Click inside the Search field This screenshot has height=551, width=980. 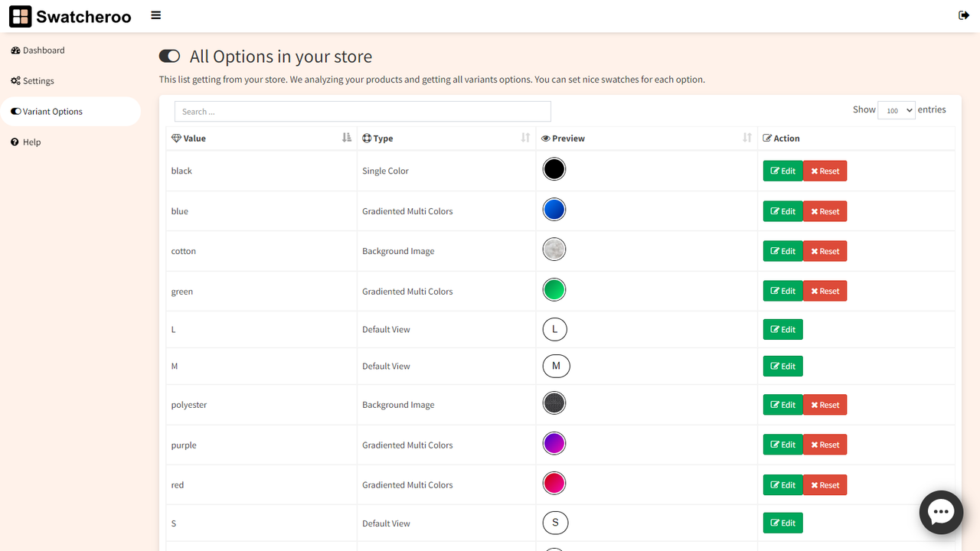tap(362, 111)
